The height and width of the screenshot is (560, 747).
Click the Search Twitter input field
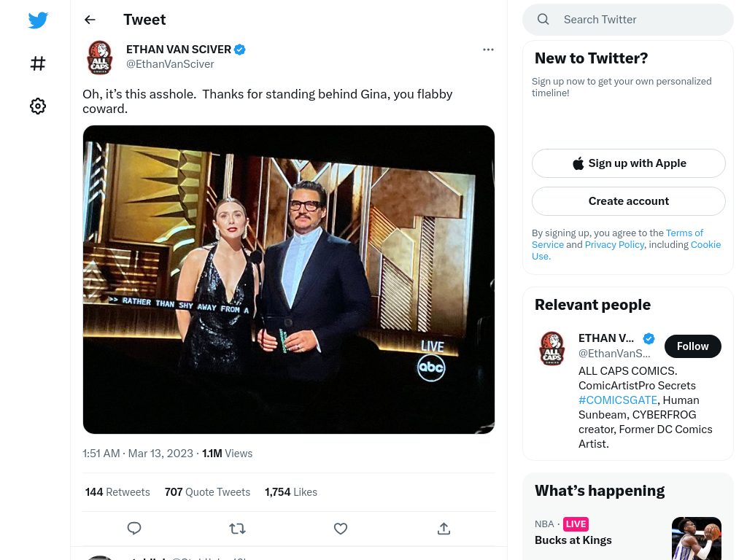628,20
